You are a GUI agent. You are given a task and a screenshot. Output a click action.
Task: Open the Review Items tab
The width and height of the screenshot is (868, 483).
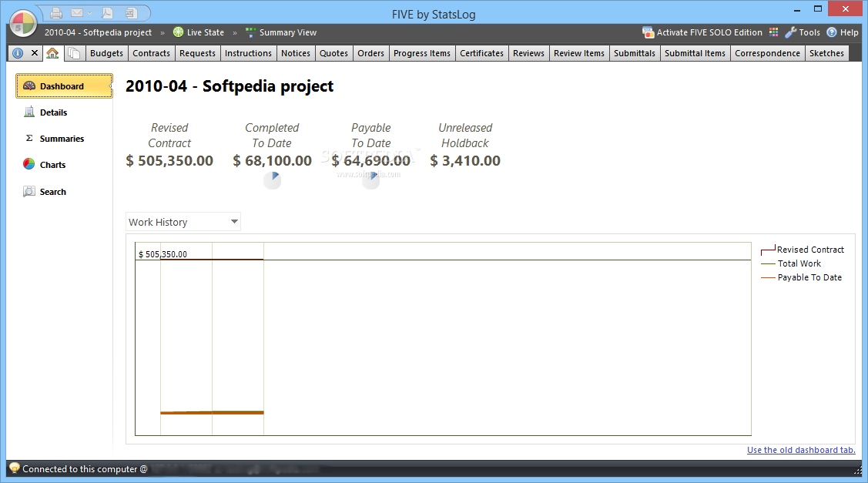click(x=579, y=53)
